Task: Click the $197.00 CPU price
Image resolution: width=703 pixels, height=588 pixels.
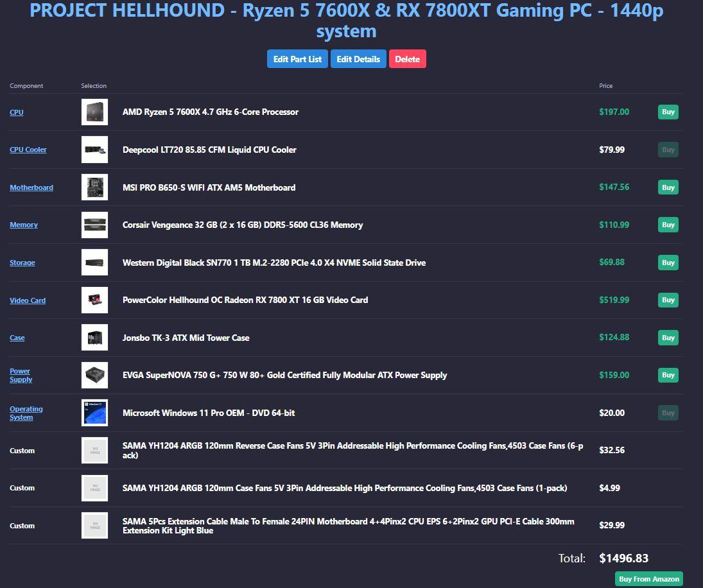Action: pyautogui.click(x=614, y=112)
